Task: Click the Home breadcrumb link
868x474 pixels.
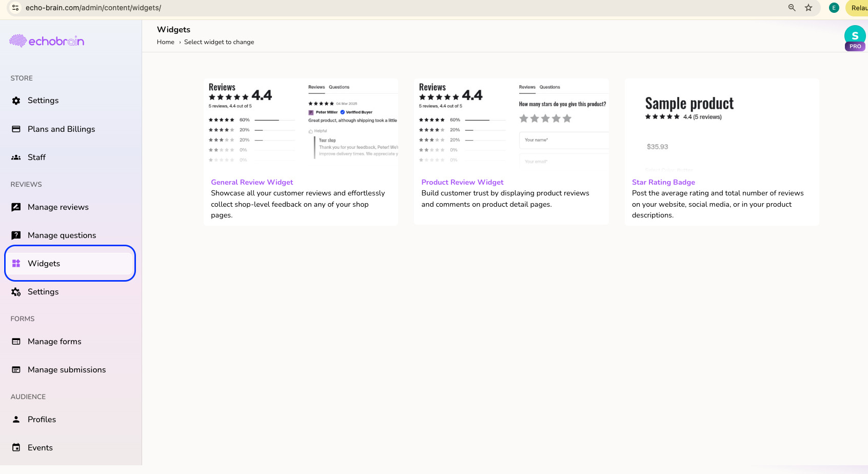Action: click(x=166, y=42)
